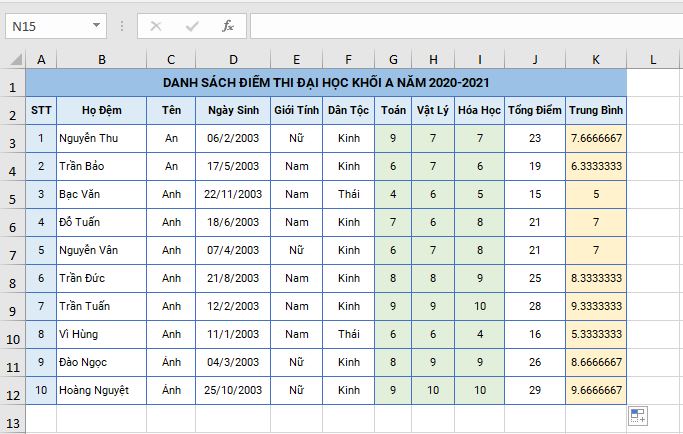The width and height of the screenshot is (683, 434).
Task: Select the cell Đào Ngọc
Action: click(x=101, y=362)
